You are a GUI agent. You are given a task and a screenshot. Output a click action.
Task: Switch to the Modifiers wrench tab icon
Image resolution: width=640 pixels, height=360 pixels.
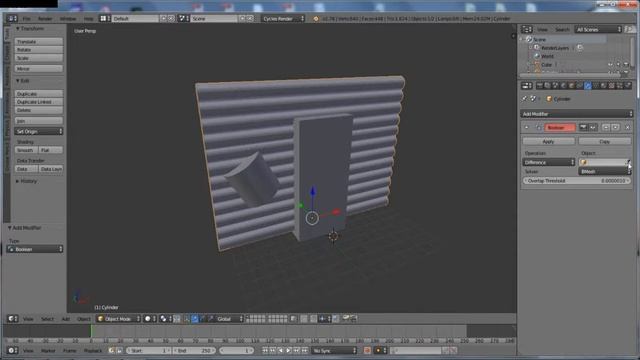588,85
